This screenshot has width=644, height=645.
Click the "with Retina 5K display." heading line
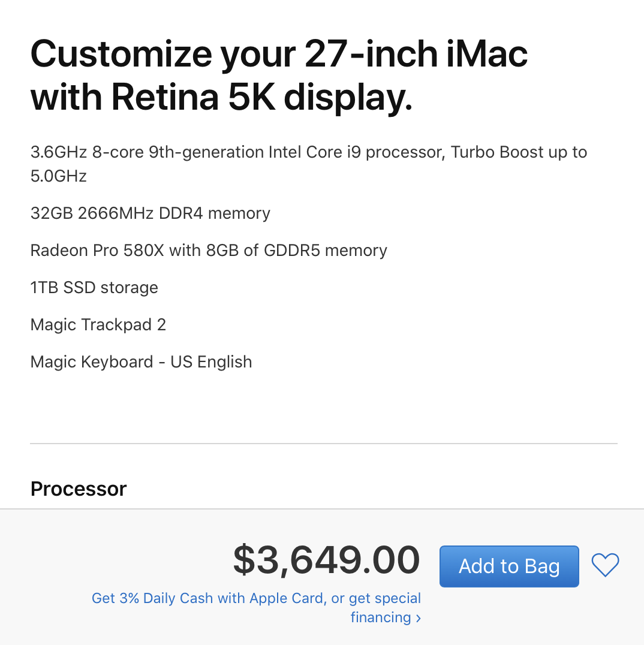221,98
